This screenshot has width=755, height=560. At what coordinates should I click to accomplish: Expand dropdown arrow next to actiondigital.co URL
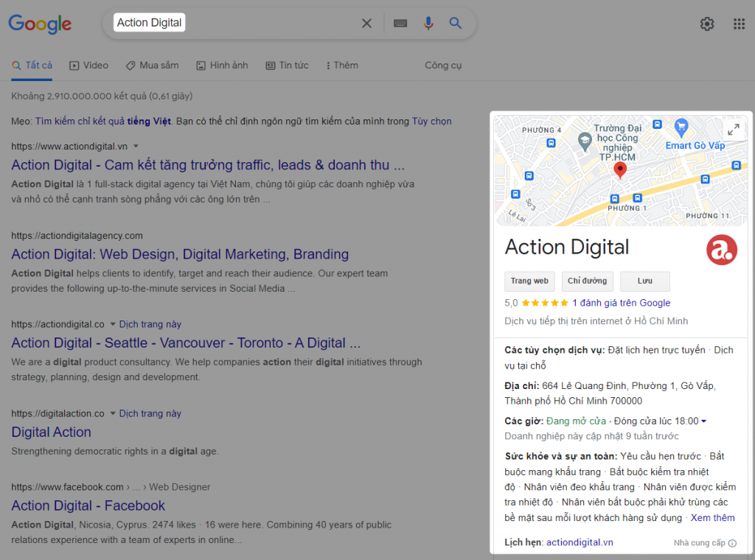(x=112, y=323)
